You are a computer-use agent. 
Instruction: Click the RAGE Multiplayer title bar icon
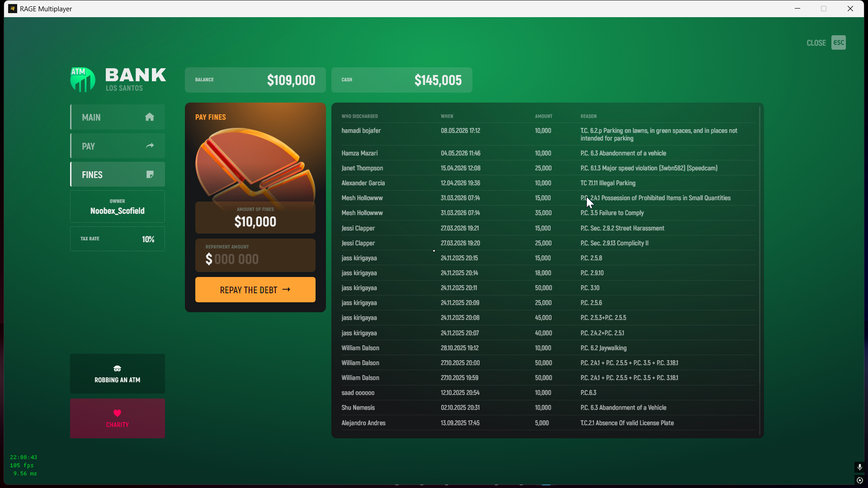click(13, 9)
